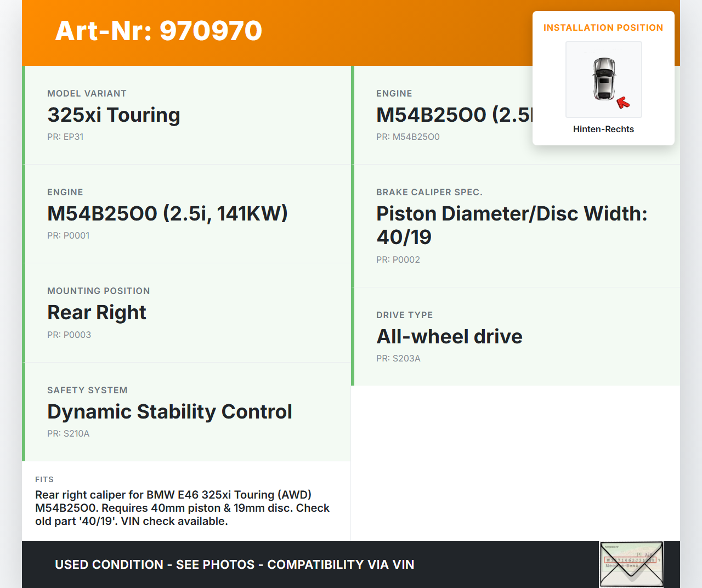Click the PR: EP31 code

tap(65, 137)
